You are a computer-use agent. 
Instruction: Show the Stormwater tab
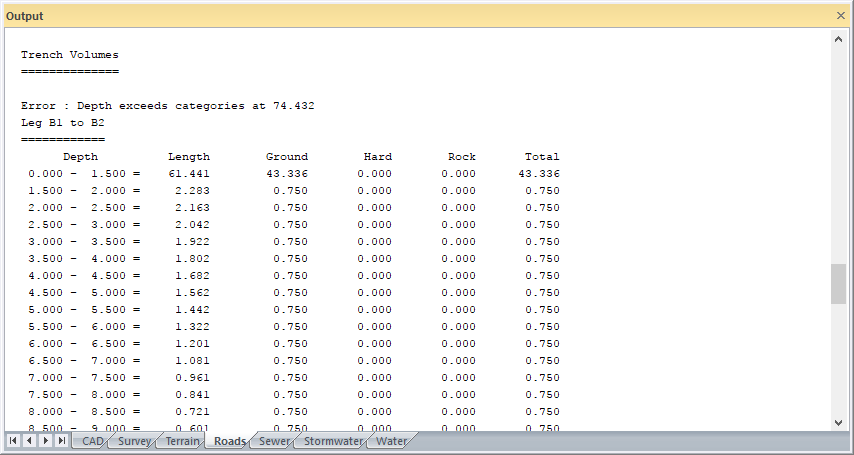(333, 441)
